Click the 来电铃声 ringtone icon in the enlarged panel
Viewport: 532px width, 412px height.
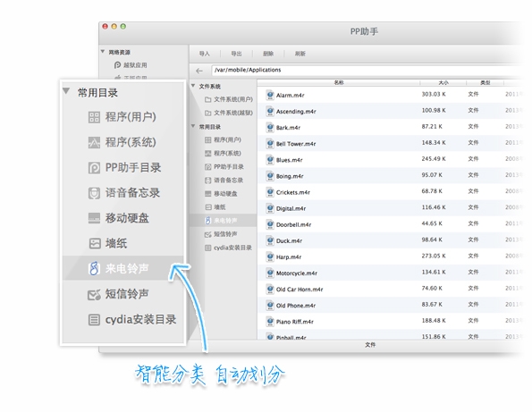94,269
